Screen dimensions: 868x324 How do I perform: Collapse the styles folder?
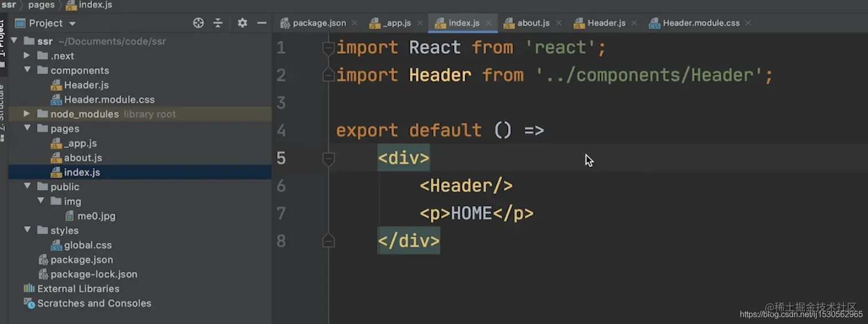click(27, 230)
